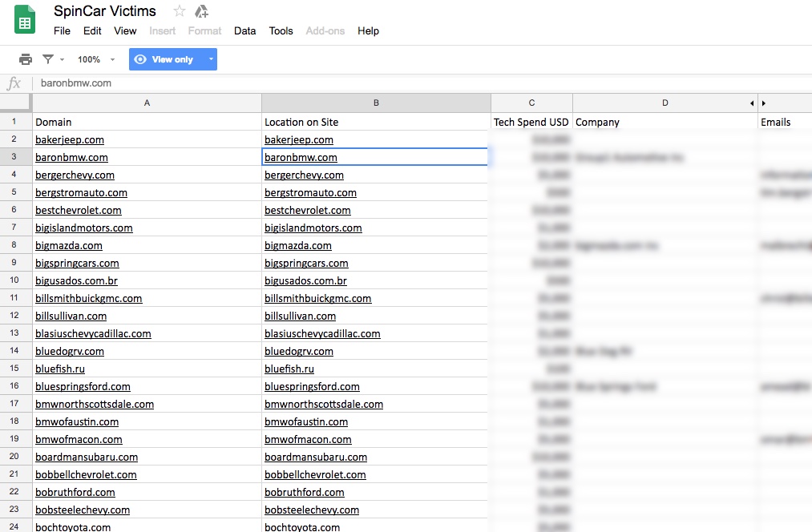This screenshot has height=532, width=812.
Task: Open bluefish.ru link in Domain column
Action: (60, 369)
